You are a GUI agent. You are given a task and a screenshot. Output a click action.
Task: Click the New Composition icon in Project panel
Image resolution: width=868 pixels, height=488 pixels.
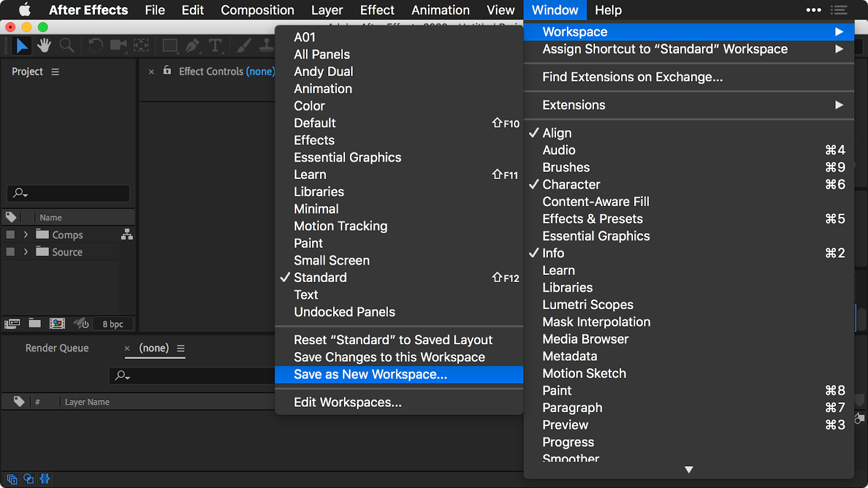pyautogui.click(x=57, y=324)
